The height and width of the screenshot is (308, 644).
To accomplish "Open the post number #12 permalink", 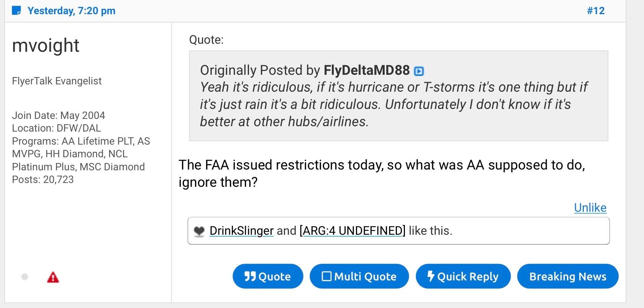I will tap(596, 11).
